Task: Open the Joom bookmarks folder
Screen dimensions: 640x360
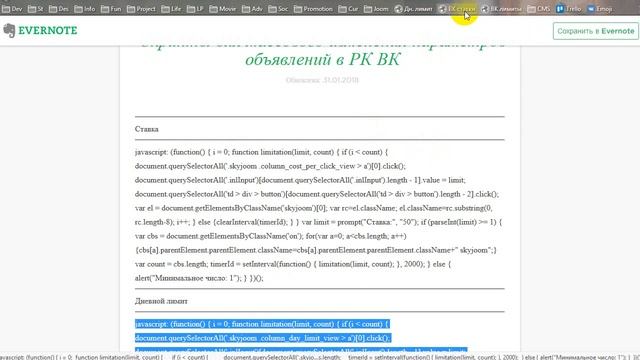Action: [376, 9]
